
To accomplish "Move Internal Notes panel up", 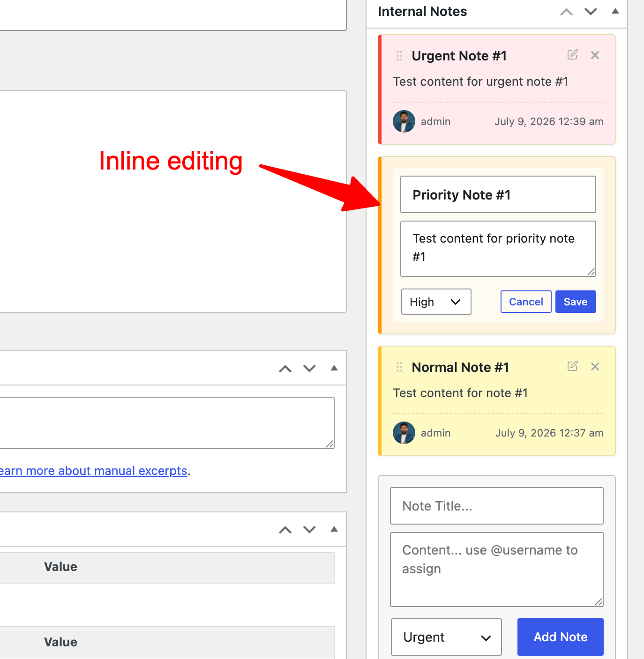I will coord(567,12).
